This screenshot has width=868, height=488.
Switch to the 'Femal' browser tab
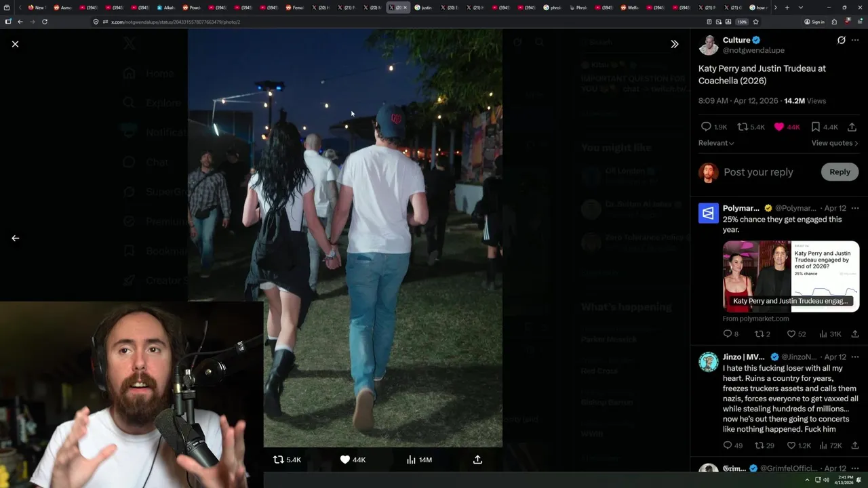pyautogui.click(x=295, y=7)
